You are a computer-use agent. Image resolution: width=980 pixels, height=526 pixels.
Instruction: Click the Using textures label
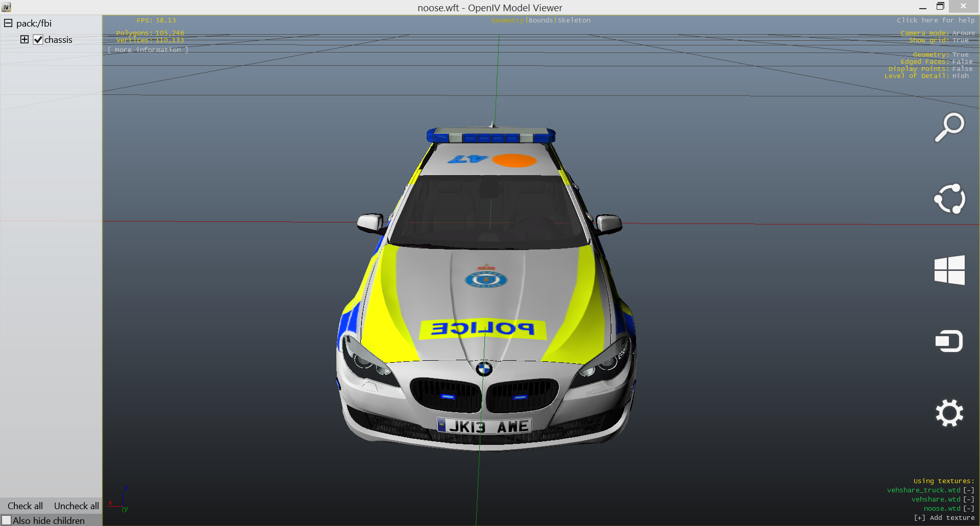(x=944, y=481)
